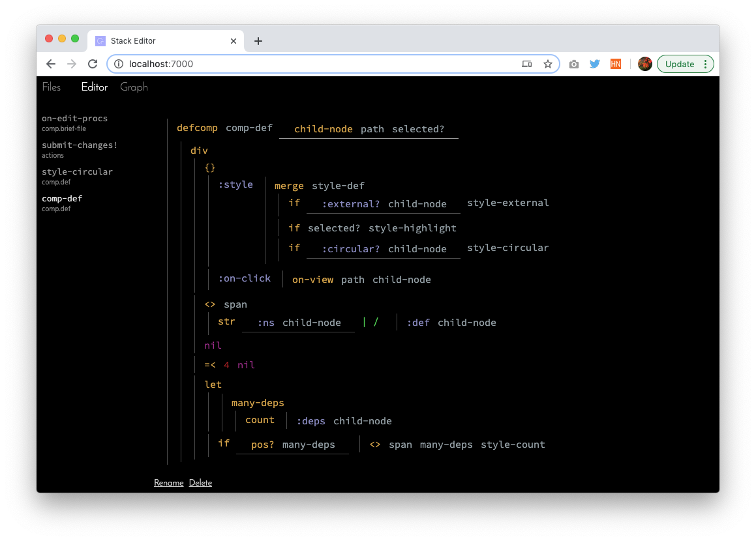Open Chrome menu three dots
The height and width of the screenshot is (541, 756).
[705, 64]
